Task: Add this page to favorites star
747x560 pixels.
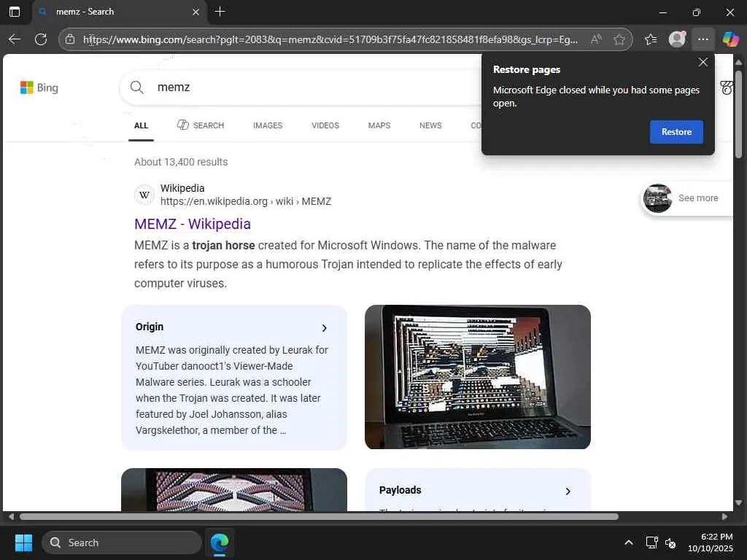Action: (619, 39)
